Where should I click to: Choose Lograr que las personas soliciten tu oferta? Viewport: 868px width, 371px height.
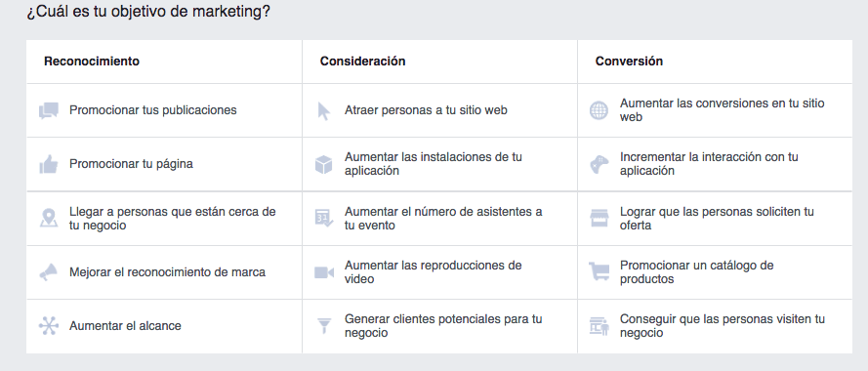715,218
